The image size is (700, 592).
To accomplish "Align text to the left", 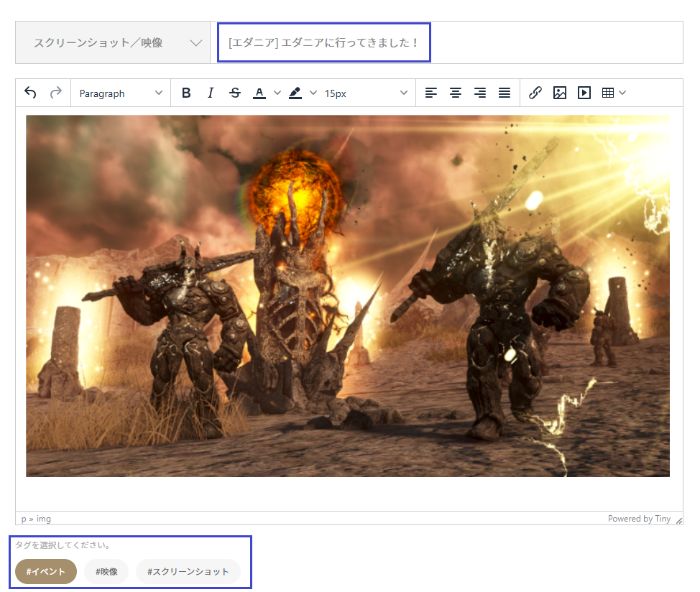I will point(430,93).
